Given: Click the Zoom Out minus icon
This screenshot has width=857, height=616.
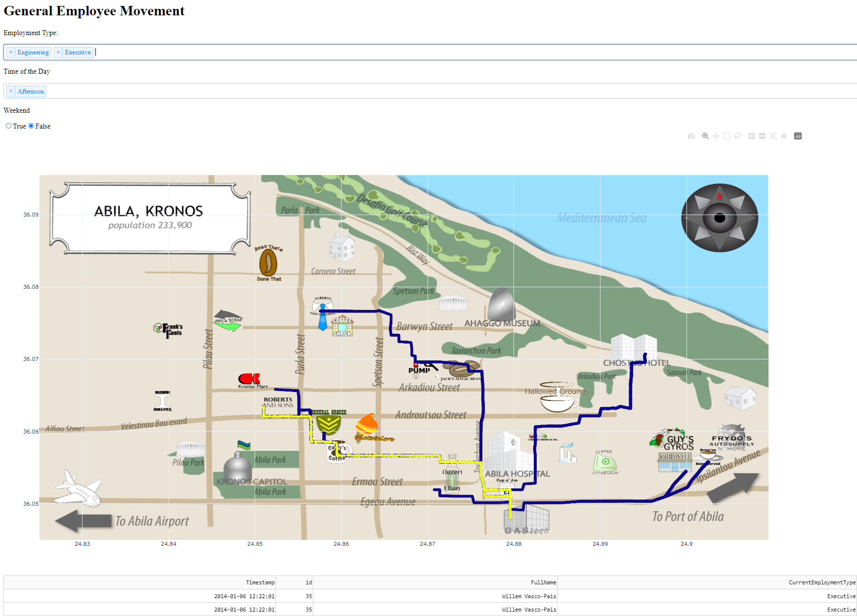Looking at the screenshot, I should pos(762,136).
